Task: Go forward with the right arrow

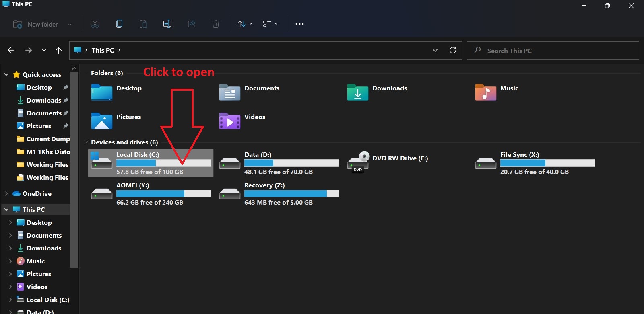Action: [28, 50]
